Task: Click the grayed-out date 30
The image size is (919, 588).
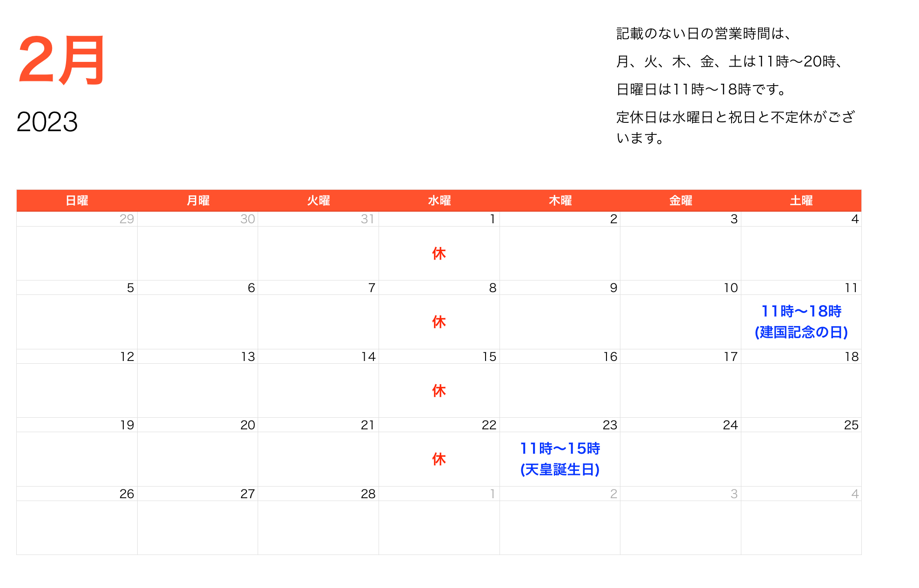Action: pyautogui.click(x=247, y=219)
